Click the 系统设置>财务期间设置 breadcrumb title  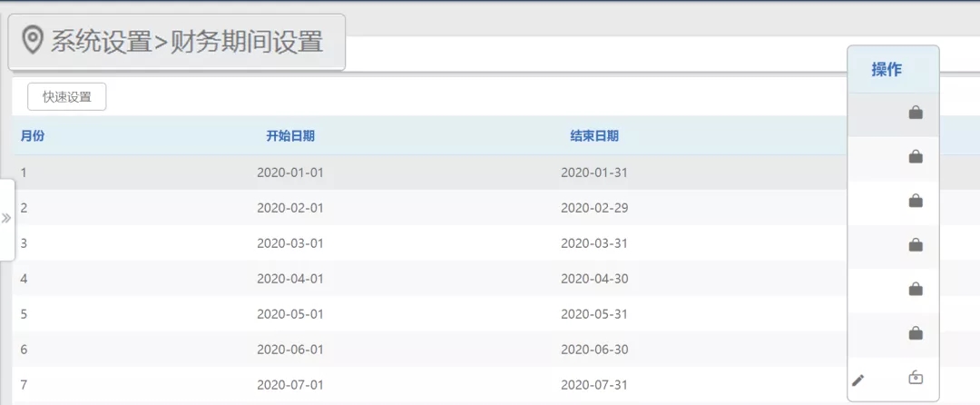(x=187, y=42)
